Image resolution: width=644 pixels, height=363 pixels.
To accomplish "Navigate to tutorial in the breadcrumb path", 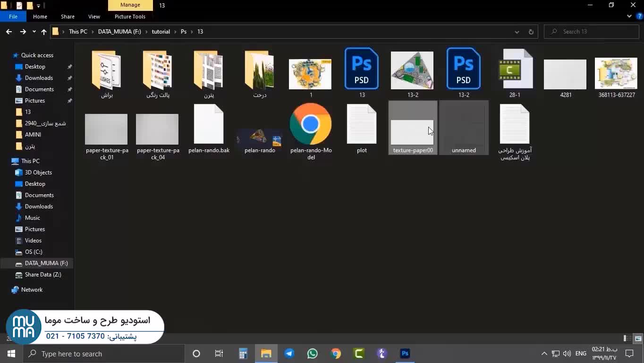I will point(161,32).
